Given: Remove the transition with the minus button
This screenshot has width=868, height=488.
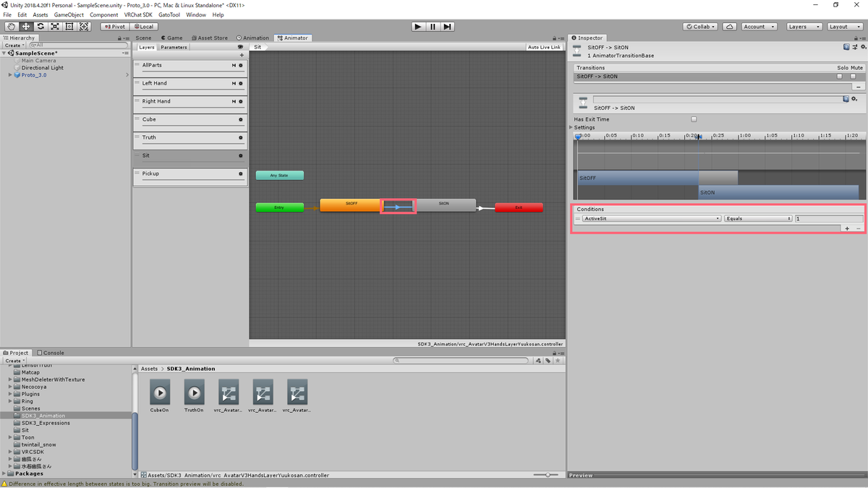Looking at the screenshot, I should pyautogui.click(x=858, y=86).
